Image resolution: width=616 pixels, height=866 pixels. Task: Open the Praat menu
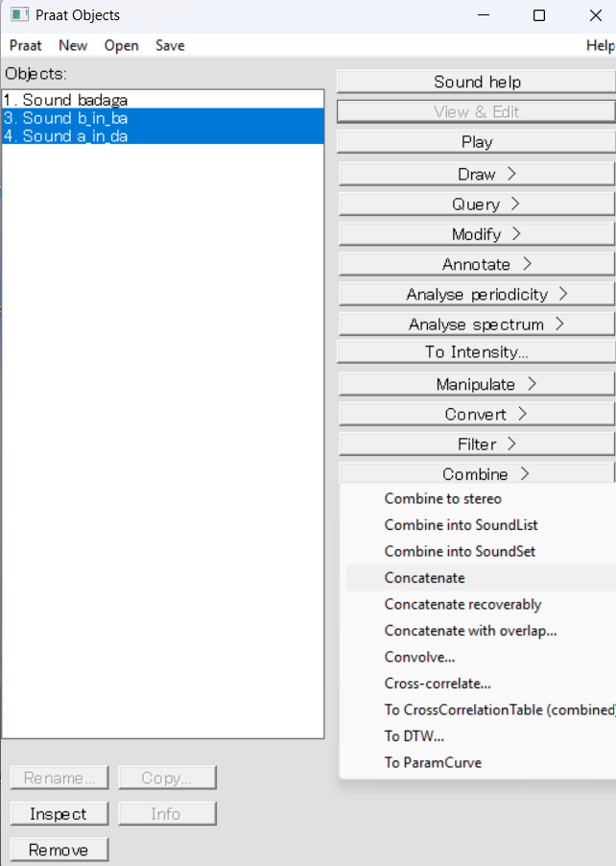click(25, 45)
